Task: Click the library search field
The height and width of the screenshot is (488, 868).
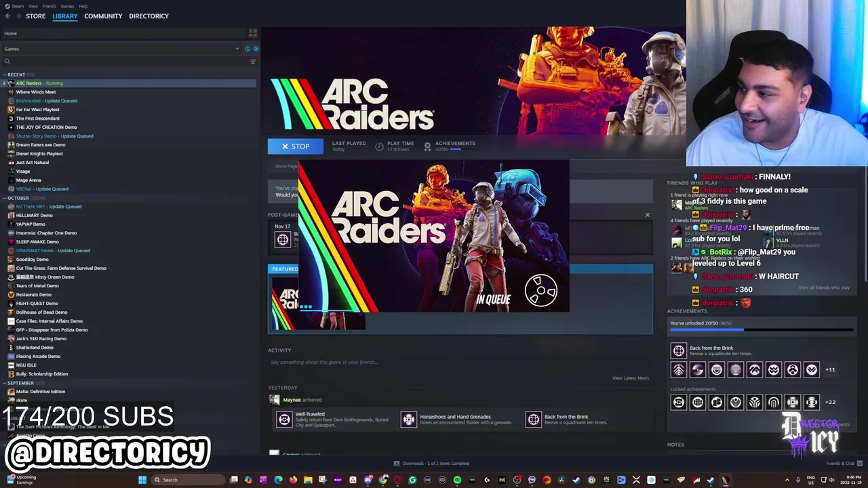Action: [124, 62]
